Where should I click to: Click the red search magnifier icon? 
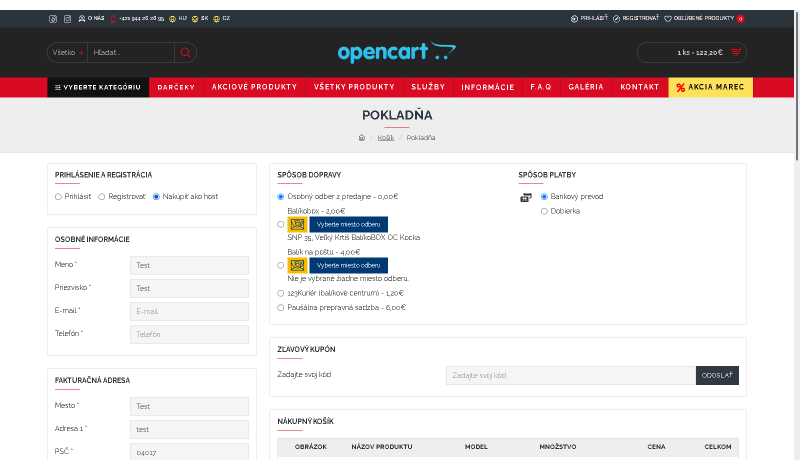click(x=186, y=52)
